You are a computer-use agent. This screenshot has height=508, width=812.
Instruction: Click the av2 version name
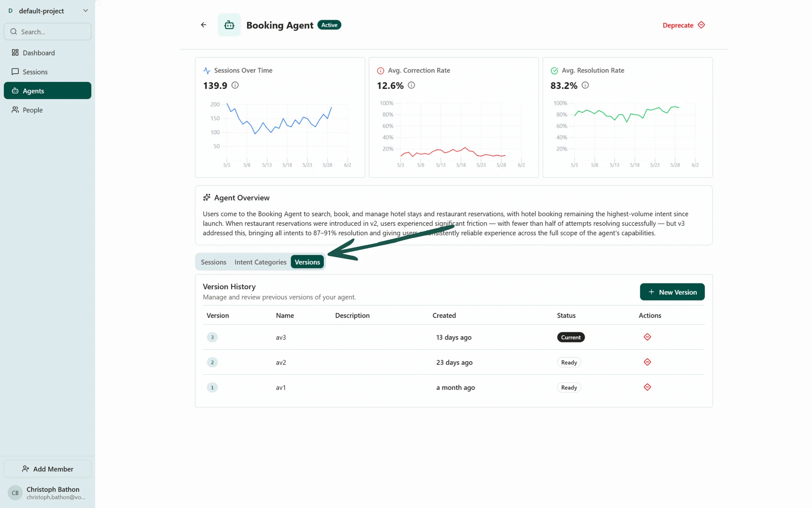(x=281, y=362)
